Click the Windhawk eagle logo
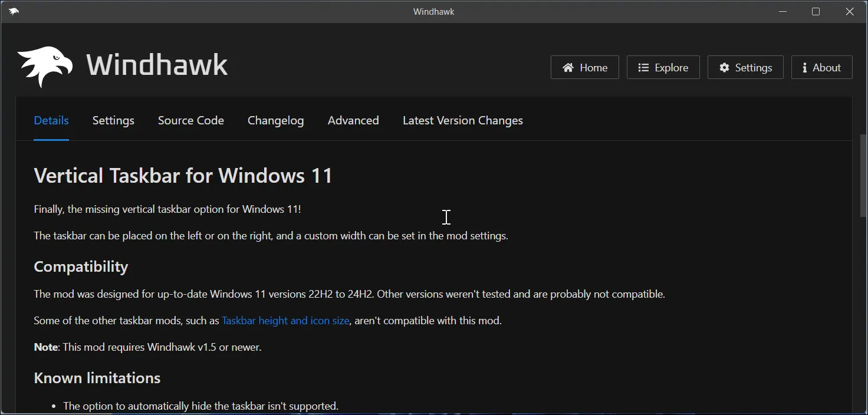The width and height of the screenshot is (868, 415). [x=44, y=65]
